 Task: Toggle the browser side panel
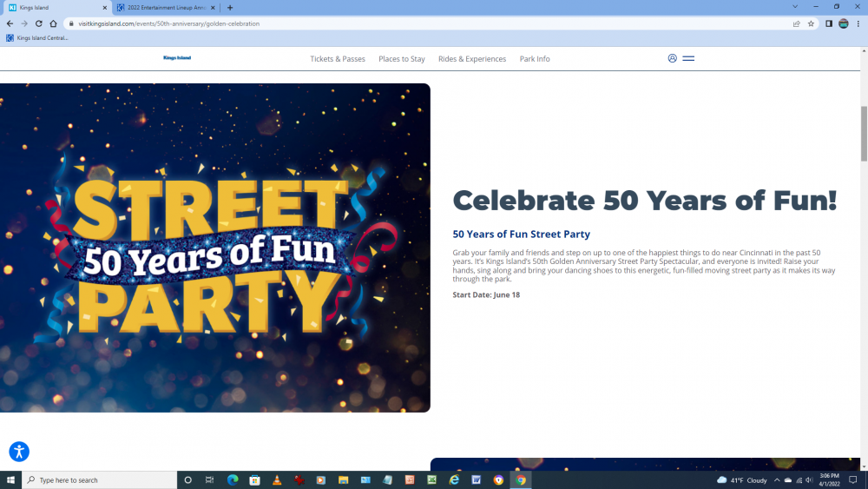click(x=828, y=23)
